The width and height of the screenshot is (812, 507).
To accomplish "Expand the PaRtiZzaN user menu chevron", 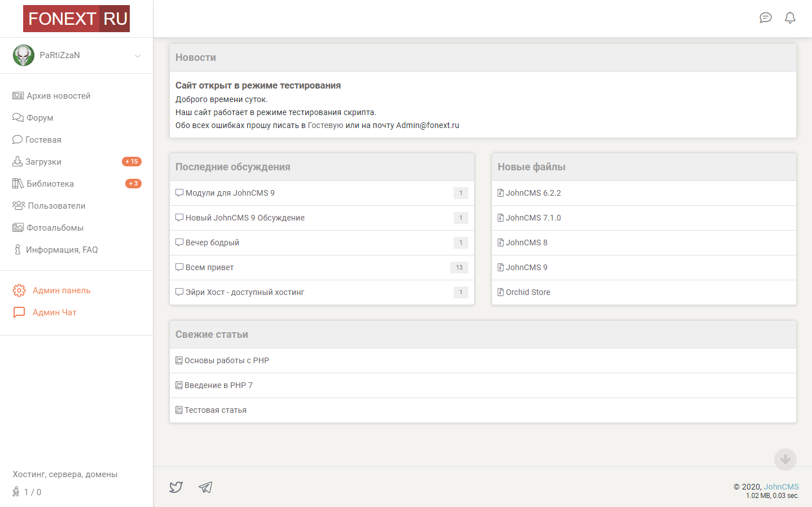I will pyautogui.click(x=138, y=56).
